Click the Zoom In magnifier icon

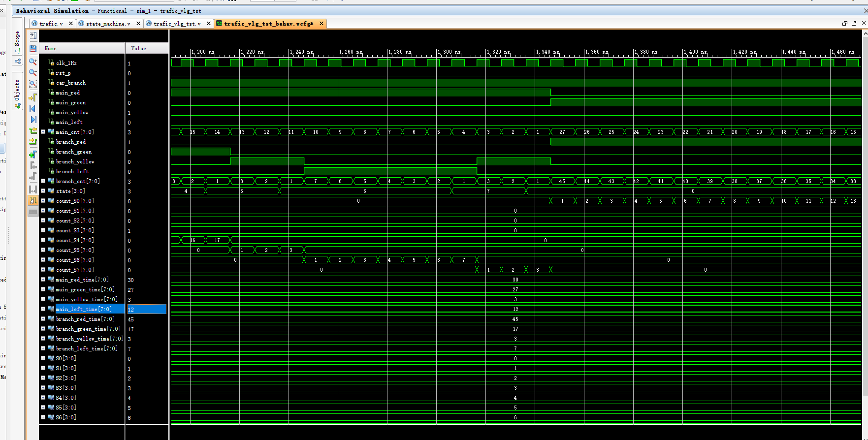[x=33, y=61]
